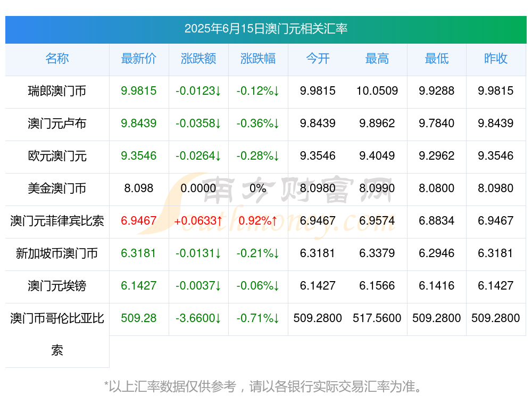Click the high value 517.5600
The height and width of the screenshot is (403, 532).
[x=377, y=318]
